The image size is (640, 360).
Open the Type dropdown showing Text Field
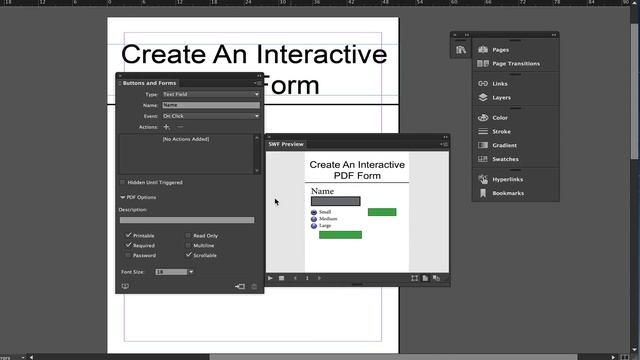coord(211,94)
